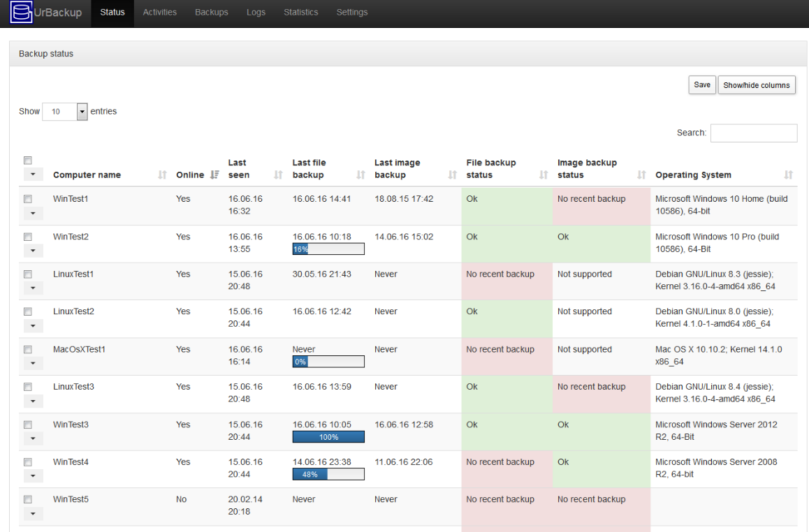Expand the action dropdown for MacOsXTest1
Viewport: 809px width, 532px height.
click(x=32, y=363)
